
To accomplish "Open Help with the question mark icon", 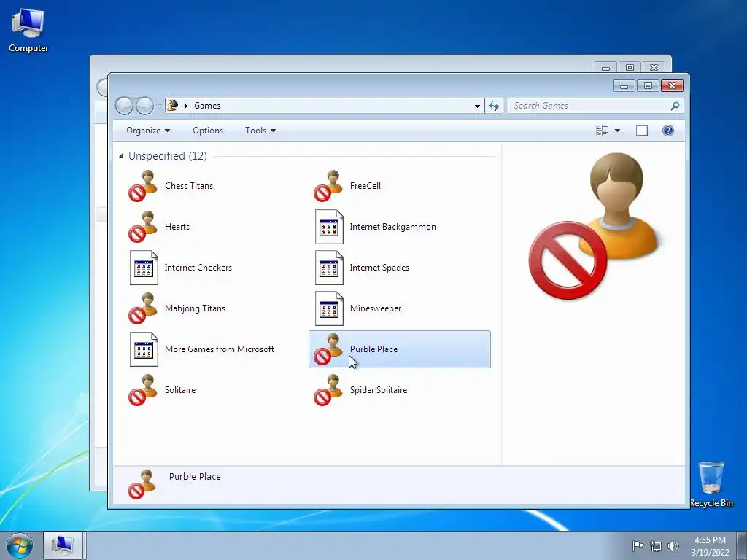I will click(668, 131).
